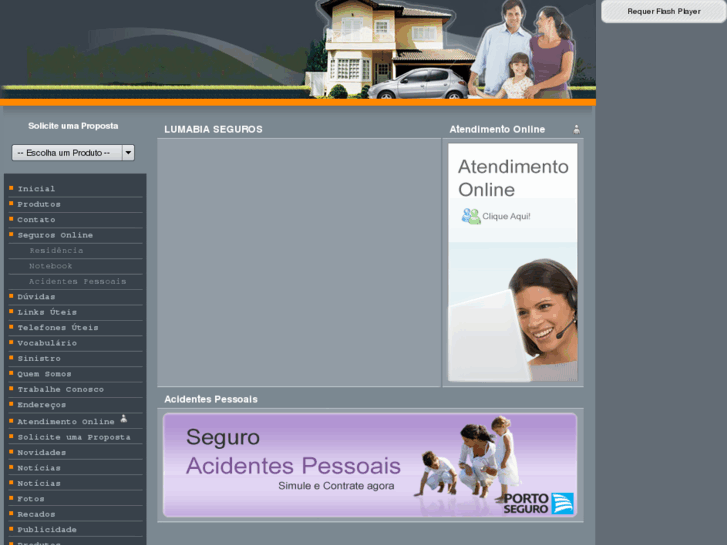Image resolution: width=727 pixels, height=545 pixels.
Task: Click 'Simule e Contrate agora' text
Action: [336, 486]
